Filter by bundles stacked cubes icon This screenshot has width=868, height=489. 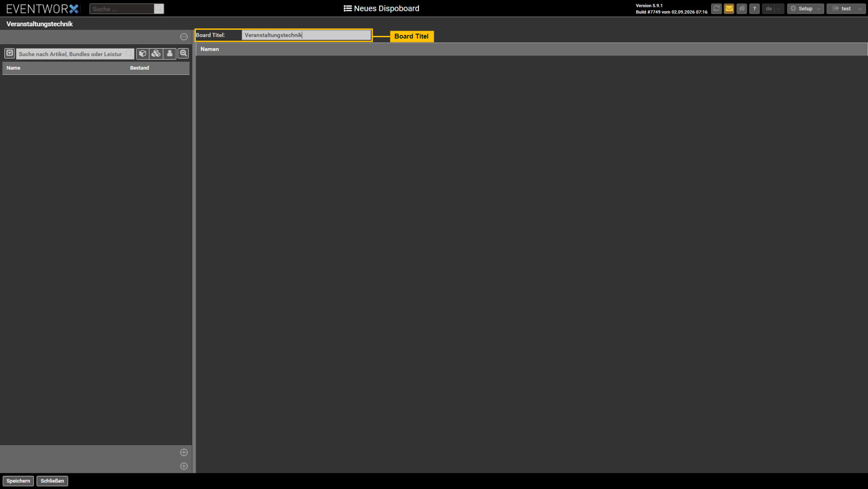point(156,53)
